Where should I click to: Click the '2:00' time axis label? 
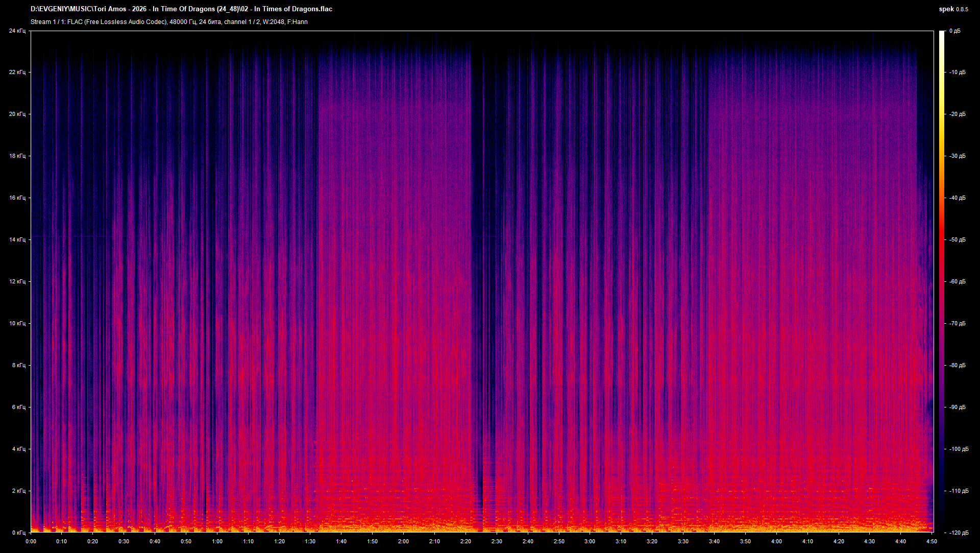point(404,542)
